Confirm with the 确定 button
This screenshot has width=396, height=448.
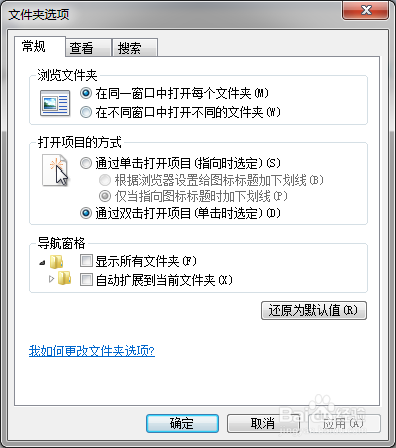click(182, 423)
